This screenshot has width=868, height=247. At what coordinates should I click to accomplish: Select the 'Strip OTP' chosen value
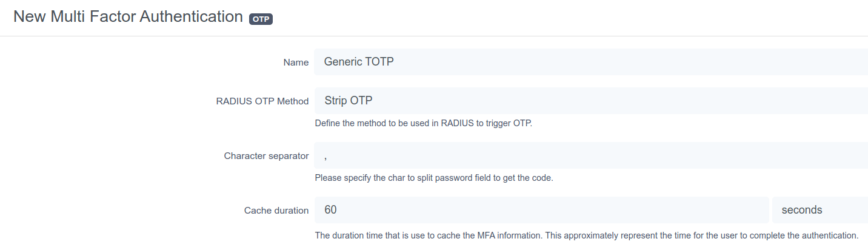(349, 101)
